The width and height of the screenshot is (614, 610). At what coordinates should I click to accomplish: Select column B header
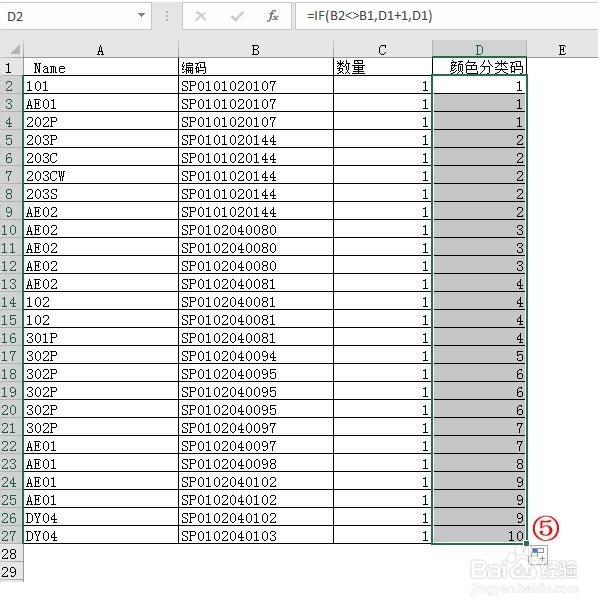[x=255, y=50]
